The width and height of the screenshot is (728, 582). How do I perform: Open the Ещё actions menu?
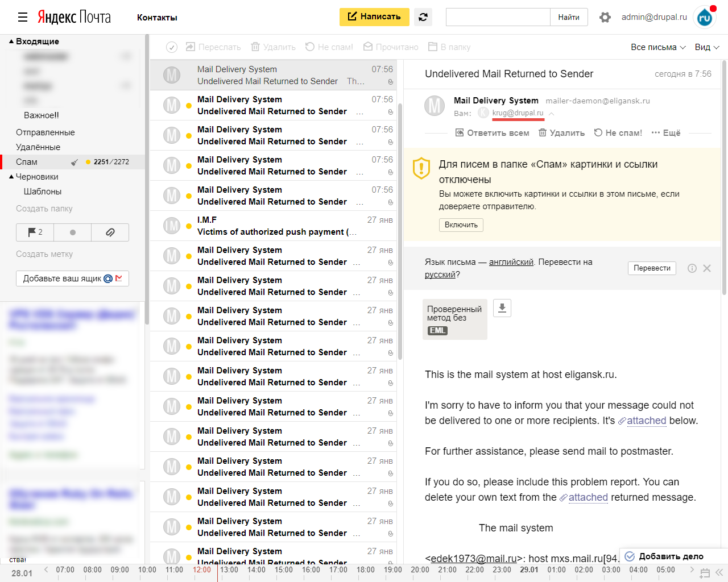pos(666,132)
